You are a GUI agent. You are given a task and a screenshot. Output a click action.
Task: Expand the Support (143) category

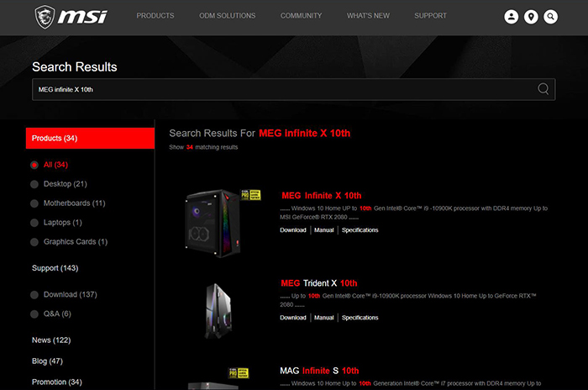pos(56,268)
